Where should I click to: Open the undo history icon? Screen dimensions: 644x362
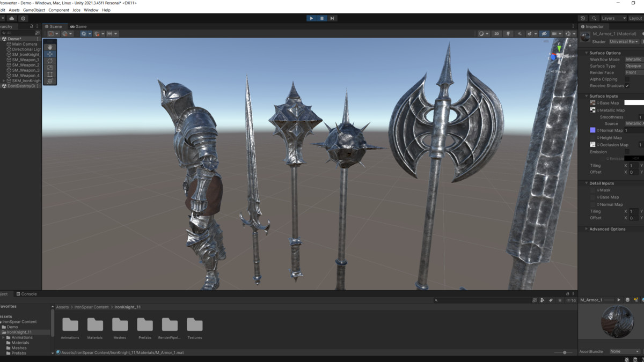[x=583, y=18]
